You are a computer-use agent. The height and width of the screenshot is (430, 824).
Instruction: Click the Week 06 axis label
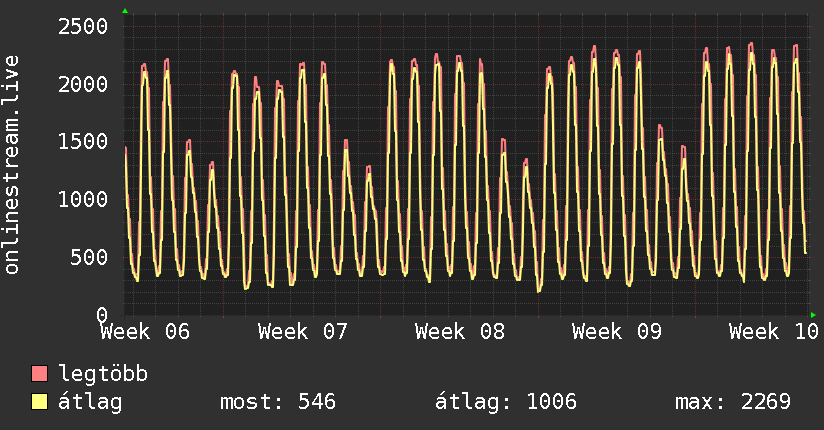click(145, 332)
